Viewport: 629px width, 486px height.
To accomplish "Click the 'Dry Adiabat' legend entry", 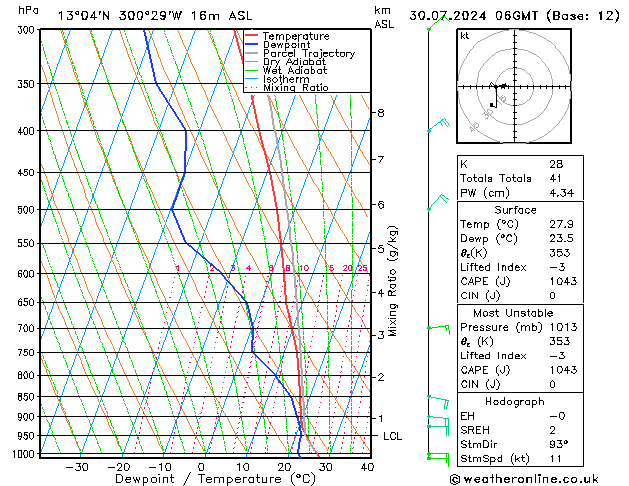I will point(294,62).
